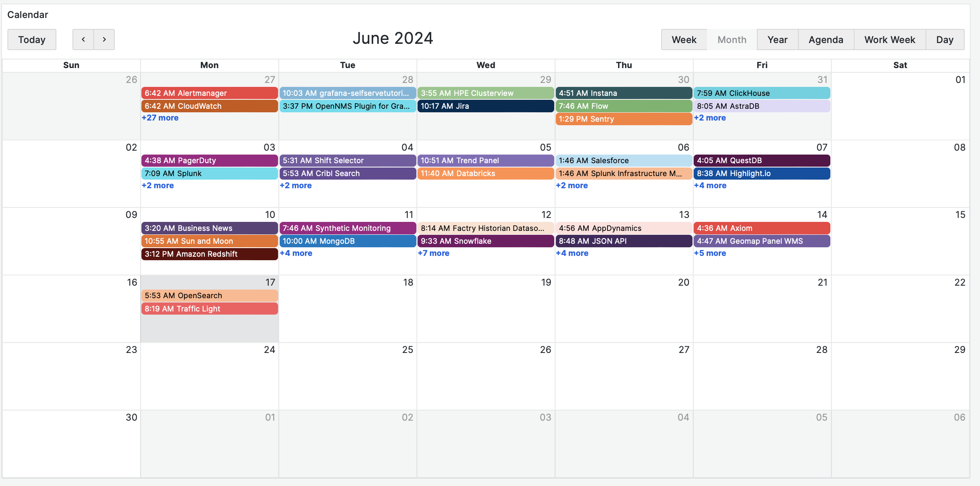Open the Year view
980x486 pixels.
(x=777, y=40)
